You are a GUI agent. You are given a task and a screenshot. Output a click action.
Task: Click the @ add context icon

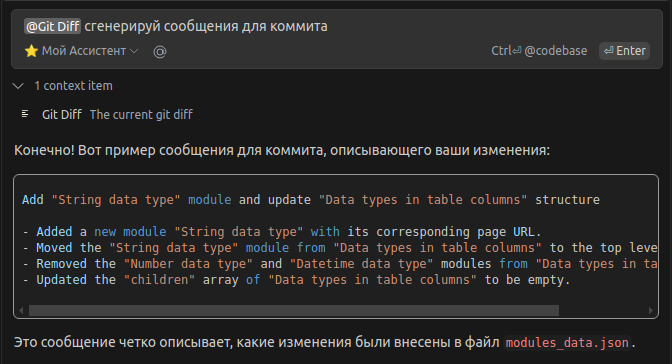click(x=160, y=52)
